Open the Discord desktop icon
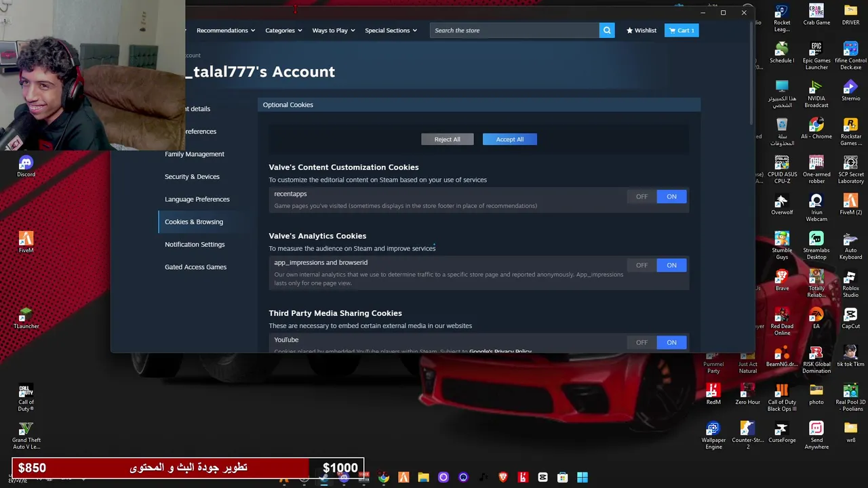 click(26, 167)
